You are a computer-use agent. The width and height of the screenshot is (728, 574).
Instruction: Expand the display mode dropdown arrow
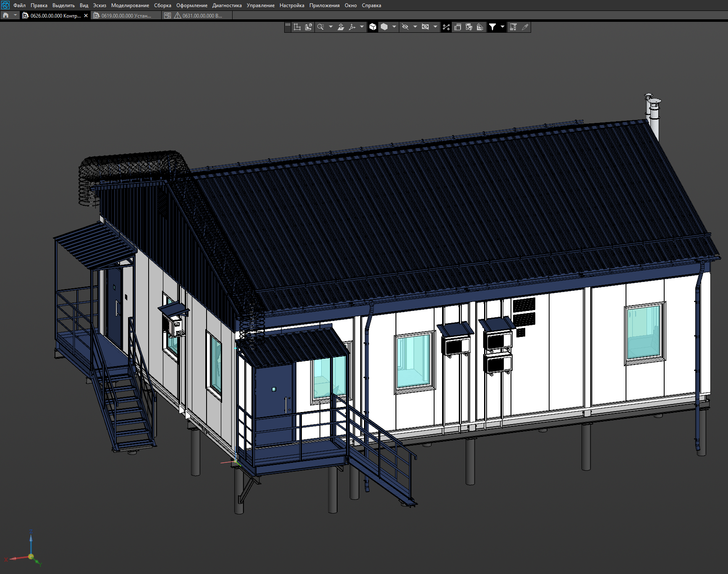(x=394, y=27)
